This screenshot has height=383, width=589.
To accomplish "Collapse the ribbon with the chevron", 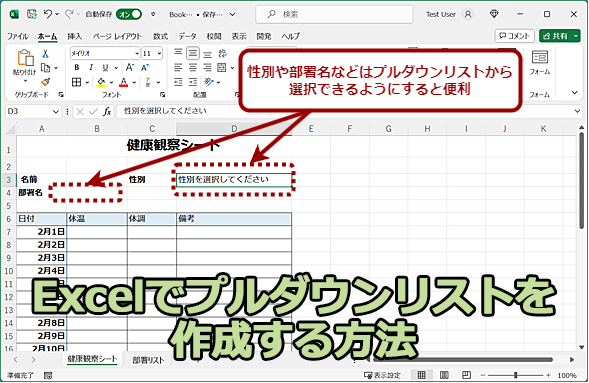I will pyautogui.click(x=575, y=92).
